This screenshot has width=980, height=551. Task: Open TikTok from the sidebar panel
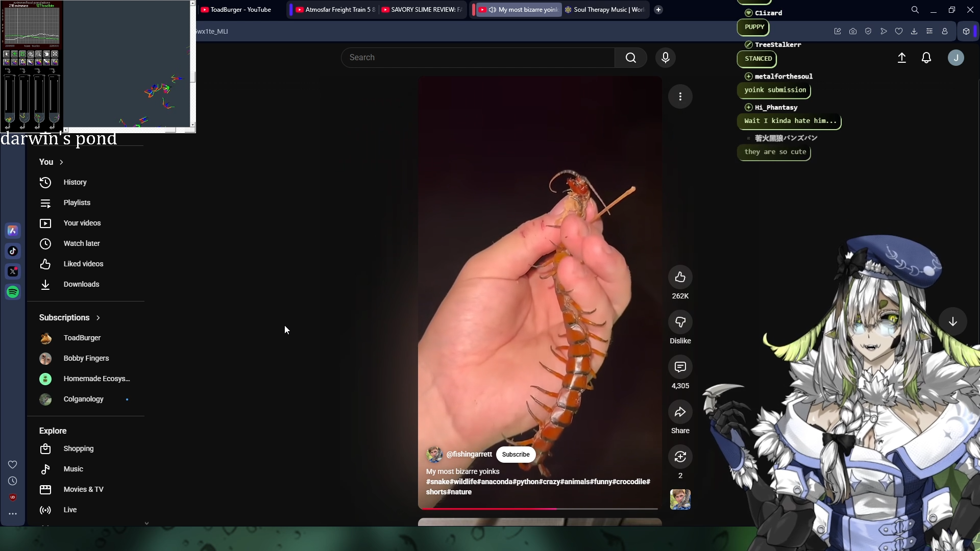[13, 251]
